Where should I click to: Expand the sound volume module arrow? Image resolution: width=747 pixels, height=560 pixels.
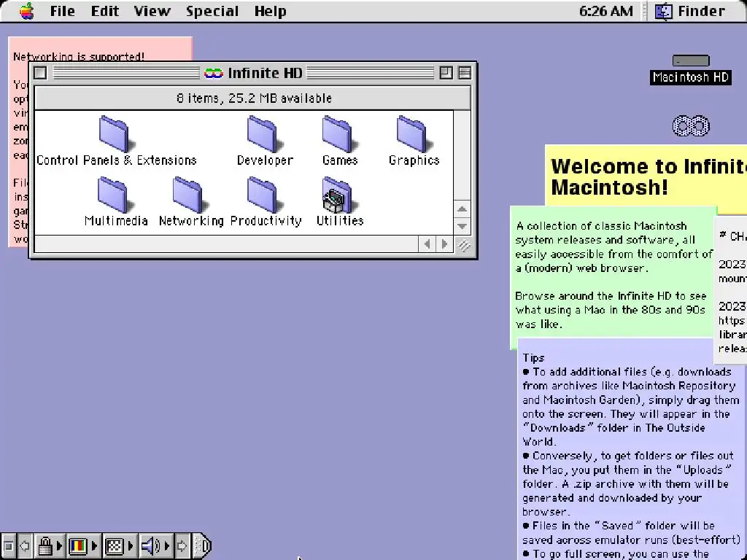(x=167, y=545)
